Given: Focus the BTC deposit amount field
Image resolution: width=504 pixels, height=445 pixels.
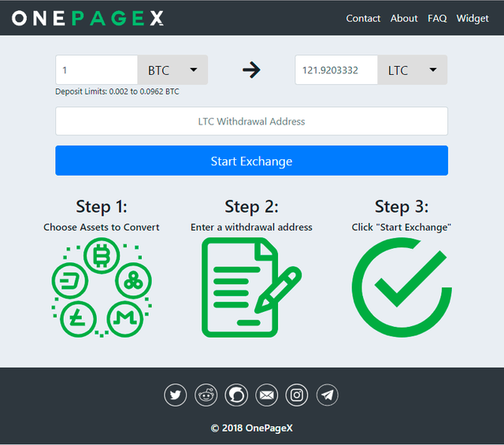Looking at the screenshot, I should [96, 70].
